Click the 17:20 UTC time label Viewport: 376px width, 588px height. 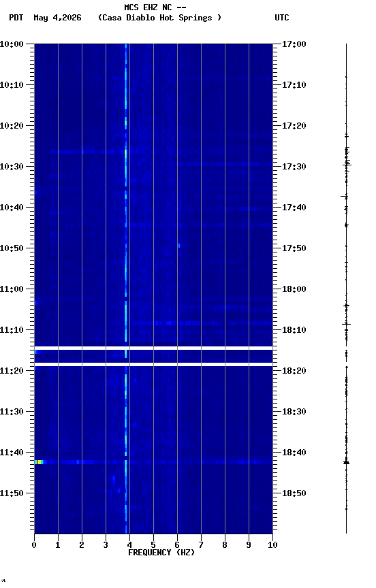click(294, 126)
